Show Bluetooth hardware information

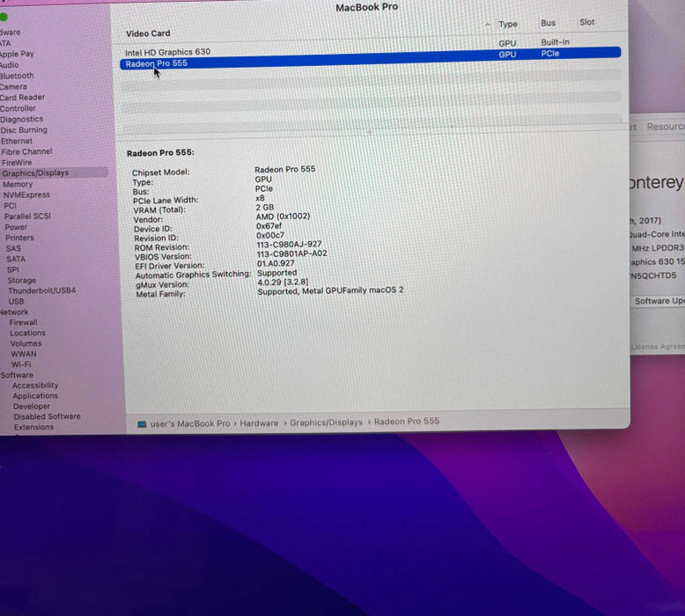pos(17,76)
